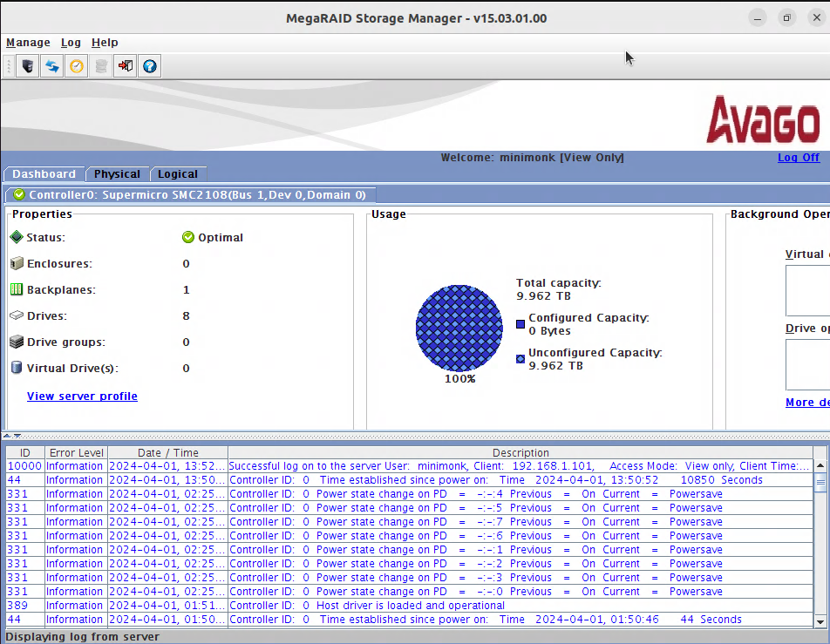Select Power state change row for PD -:-:4

pos(409,494)
